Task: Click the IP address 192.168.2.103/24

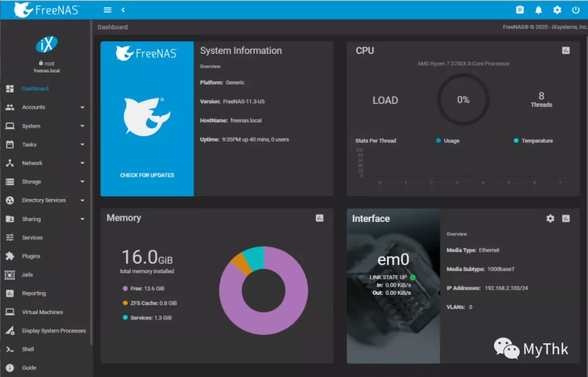Action: coord(506,288)
